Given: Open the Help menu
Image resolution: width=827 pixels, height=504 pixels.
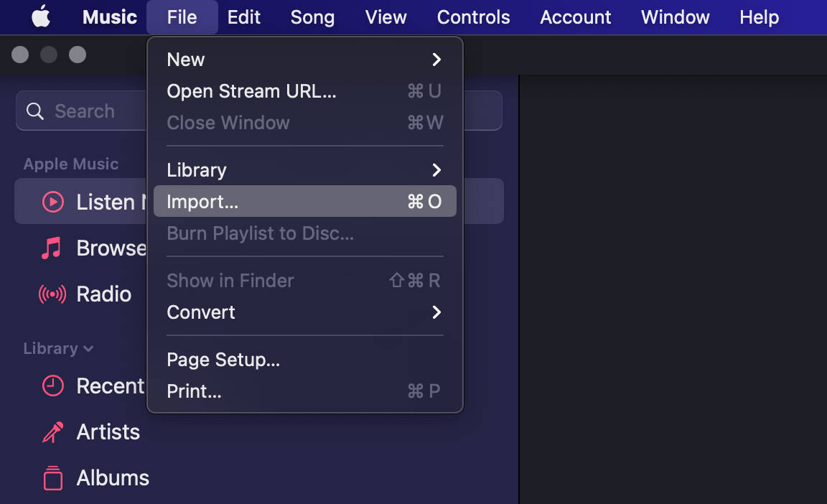Looking at the screenshot, I should coord(759,17).
